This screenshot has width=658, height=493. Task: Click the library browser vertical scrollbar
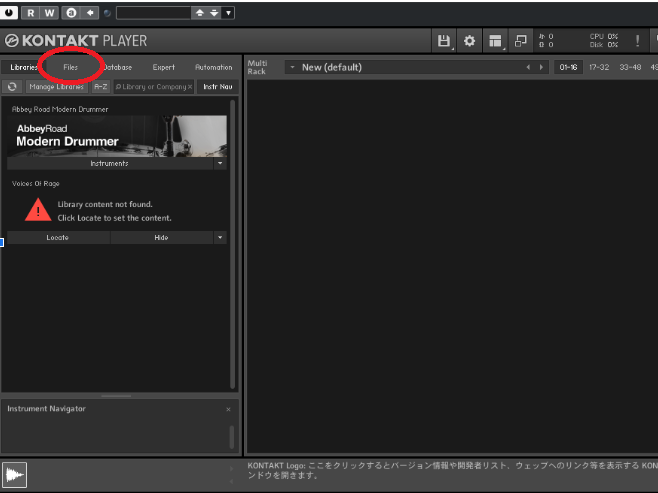click(x=232, y=244)
